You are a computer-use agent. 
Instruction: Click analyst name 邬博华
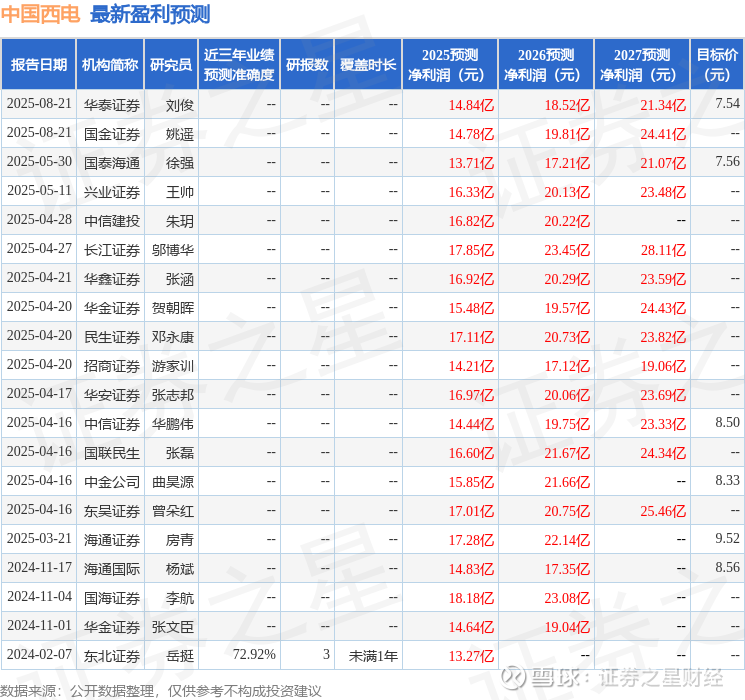click(173, 250)
